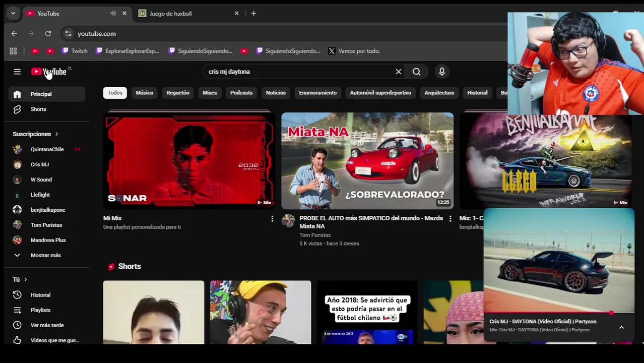
Task: Open Shorts in the sidebar
Action: 47,109
